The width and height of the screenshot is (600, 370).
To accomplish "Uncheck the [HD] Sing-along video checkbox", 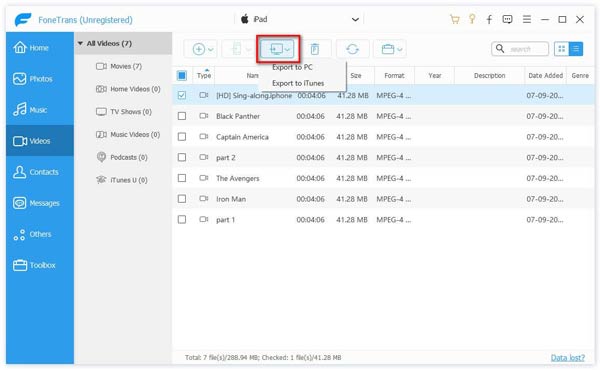I will point(182,95).
